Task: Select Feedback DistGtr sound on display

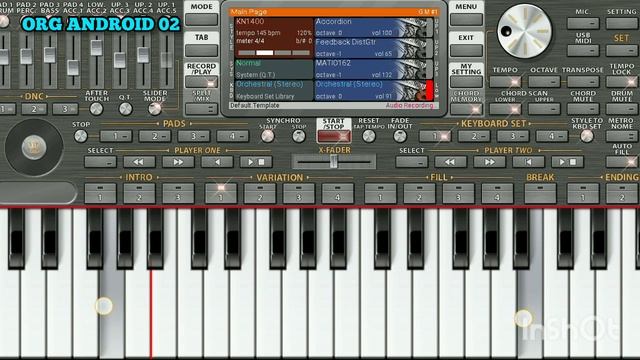Action: click(x=373, y=48)
